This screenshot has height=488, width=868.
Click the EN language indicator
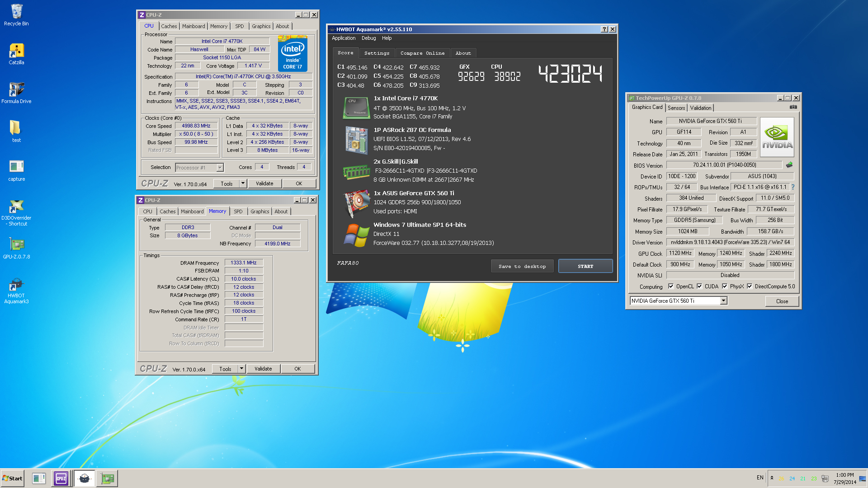760,478
